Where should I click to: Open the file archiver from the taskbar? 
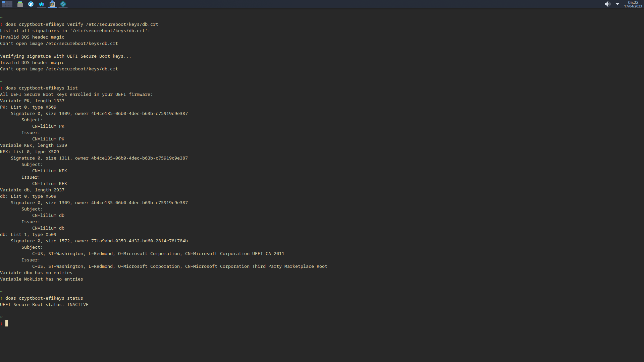(x=20, y=4)
